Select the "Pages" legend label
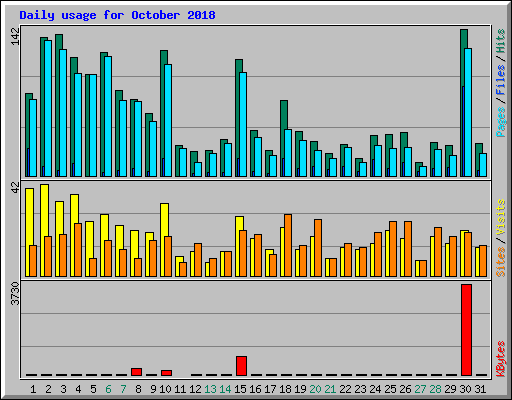Image resolution: width=512 pixels, height=400 pixels. [501, 122]
